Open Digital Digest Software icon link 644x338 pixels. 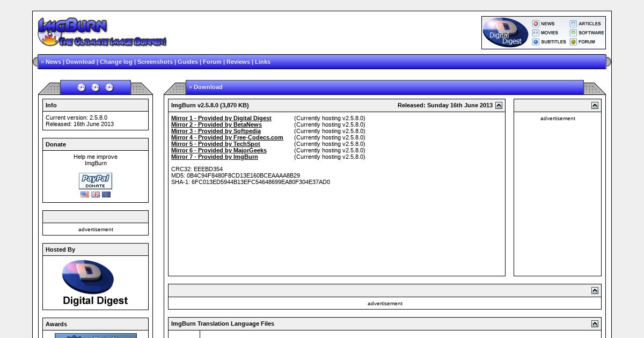point(587,33)
